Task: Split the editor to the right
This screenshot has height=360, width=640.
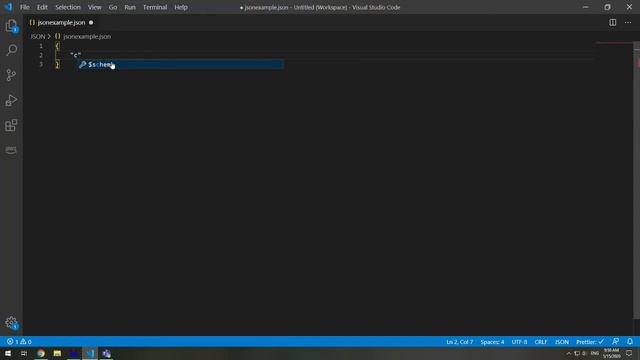Action: click(x=613, y=22)
